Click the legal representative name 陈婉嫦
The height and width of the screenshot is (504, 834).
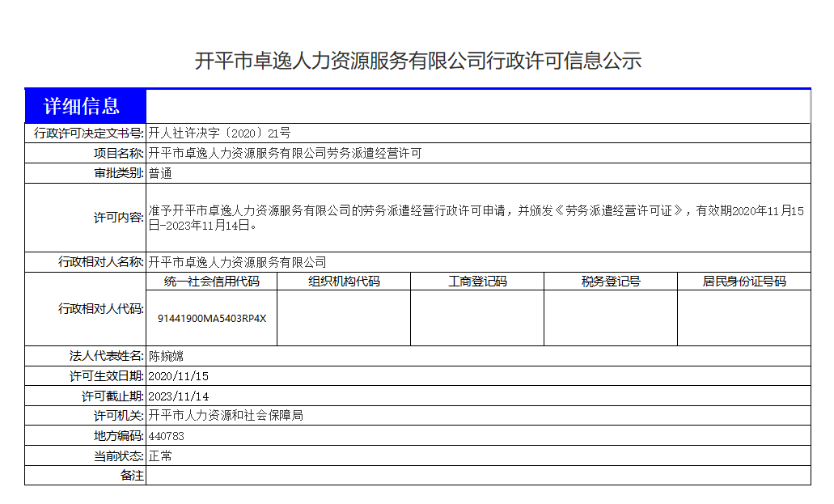click(166, 356)
